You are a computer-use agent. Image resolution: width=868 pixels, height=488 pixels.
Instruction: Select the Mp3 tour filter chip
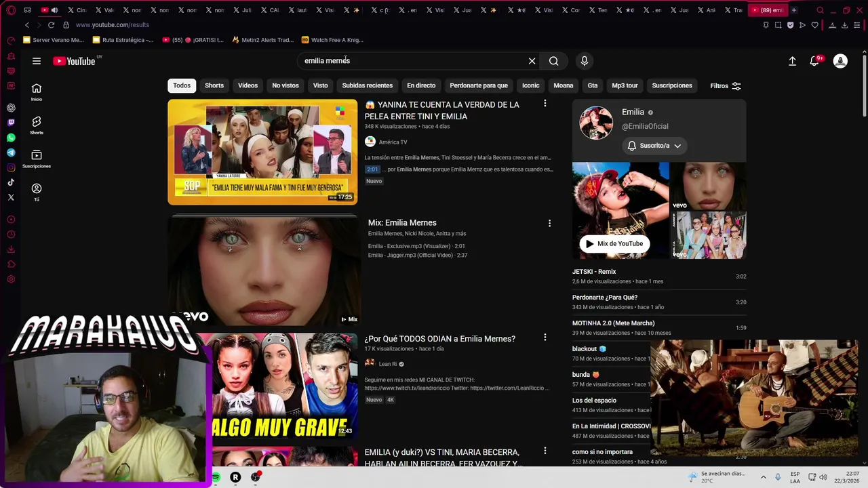point(625,85)
